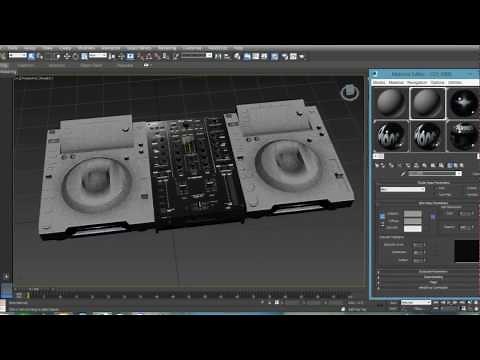Image resolution: width=480 pixels, height=360 pixels.
Task: Click the Go to Parent icon
Action: [x=455, y=165]
